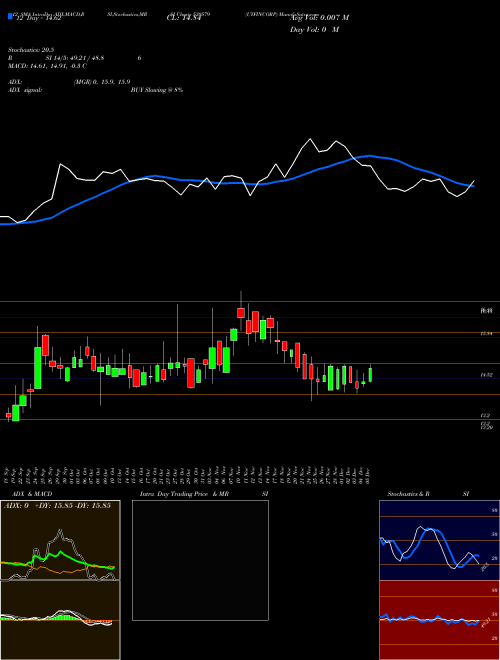Open the ADX chart with the green line
The height and width of the screenshot is (660, 500).
click(x=60, y=540)
